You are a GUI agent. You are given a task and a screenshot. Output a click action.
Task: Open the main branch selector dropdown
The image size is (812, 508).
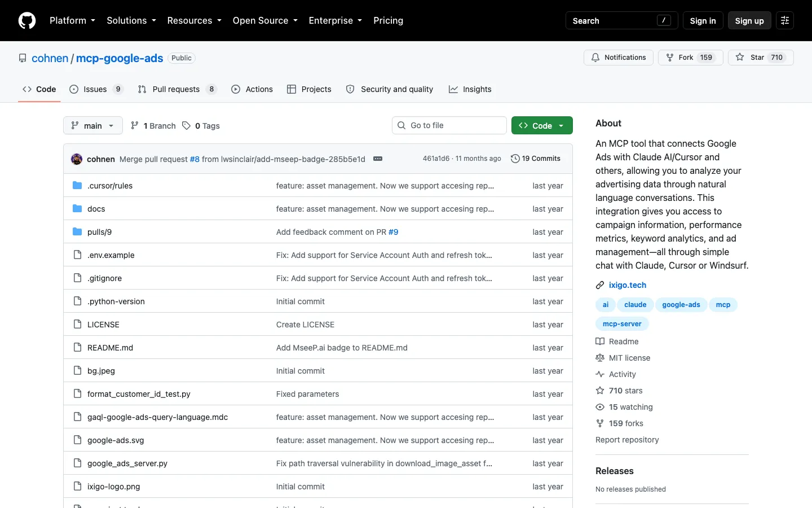pyautogui.click(x=93, y=125)
